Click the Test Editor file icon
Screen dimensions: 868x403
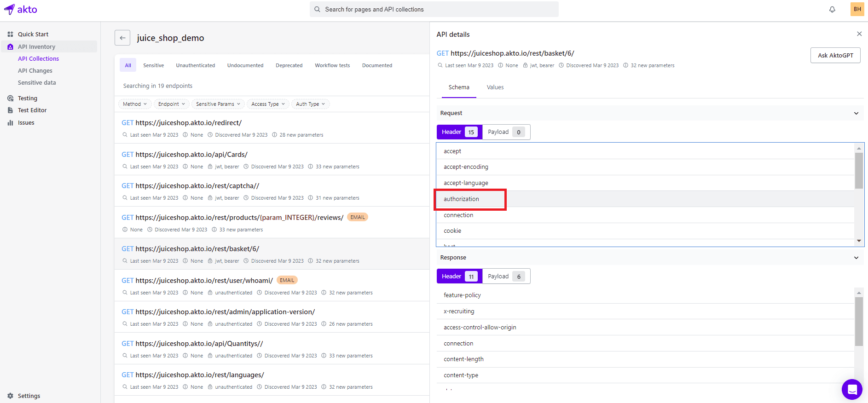10,110
